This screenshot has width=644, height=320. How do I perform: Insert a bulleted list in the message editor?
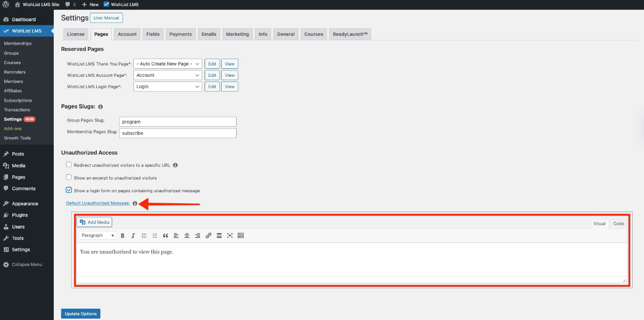[144, 236]
